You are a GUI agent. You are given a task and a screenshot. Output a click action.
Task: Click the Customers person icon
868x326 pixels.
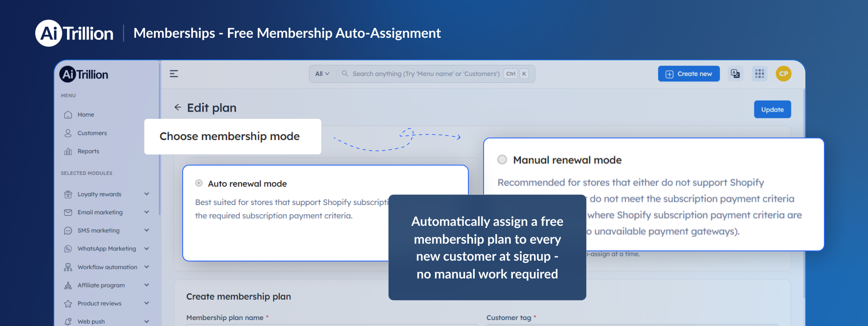(x=68, y=133)
